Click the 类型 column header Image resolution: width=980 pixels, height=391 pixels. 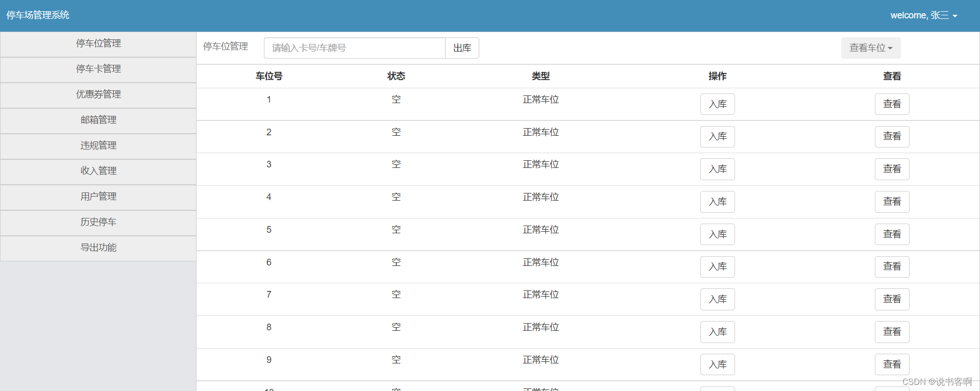click(x=541, y=76)
